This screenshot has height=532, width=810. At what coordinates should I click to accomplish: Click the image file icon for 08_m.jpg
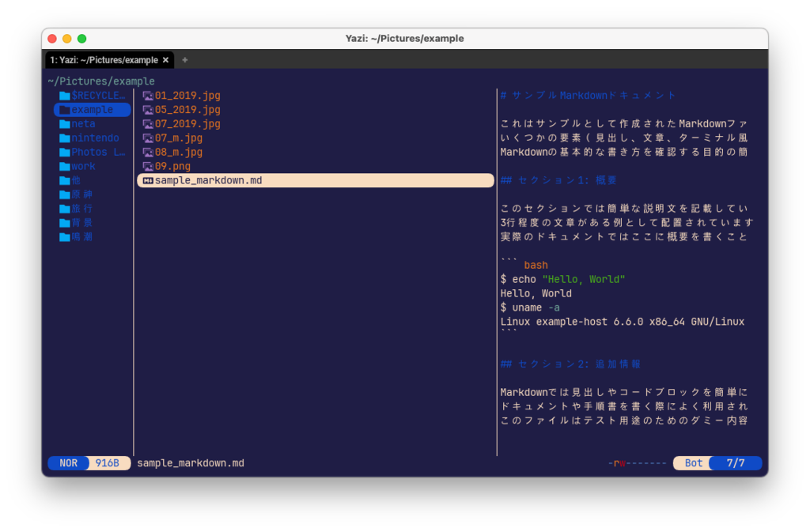coord(148,153)
